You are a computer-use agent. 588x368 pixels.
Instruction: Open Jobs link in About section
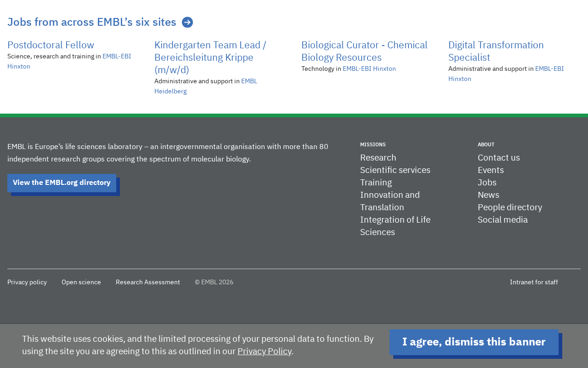coord(487,183)
